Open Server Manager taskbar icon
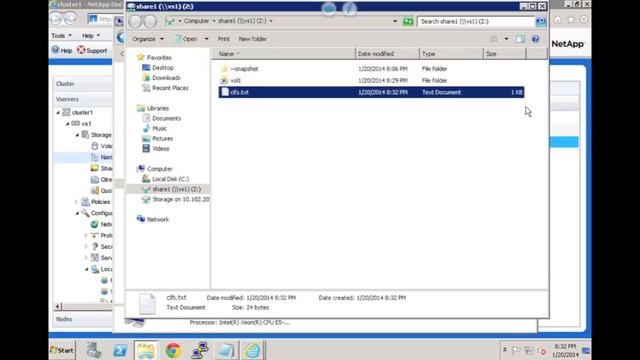640x360 pixels. coord(93,350)
